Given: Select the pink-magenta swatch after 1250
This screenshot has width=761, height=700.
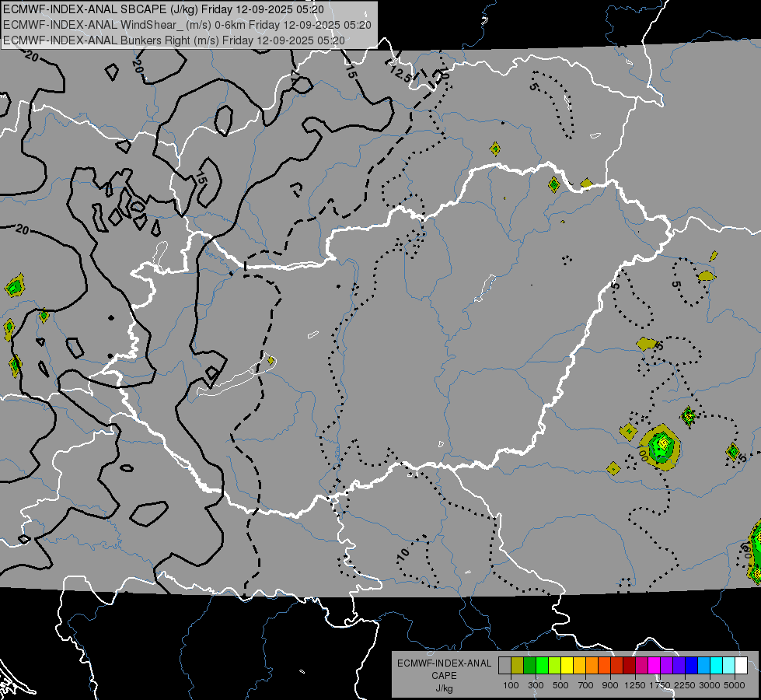Looking at the screenshot, I should (x=642, y=666).
